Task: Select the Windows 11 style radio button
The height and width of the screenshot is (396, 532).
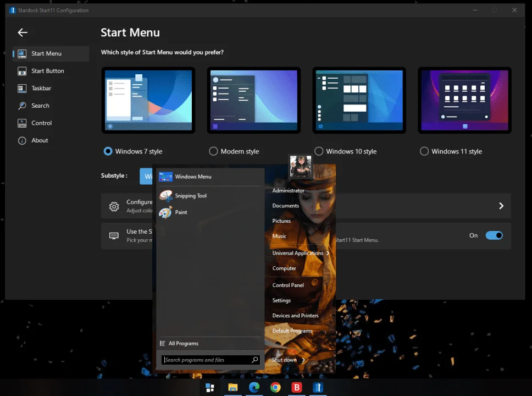Action: [x=424, y=151]
